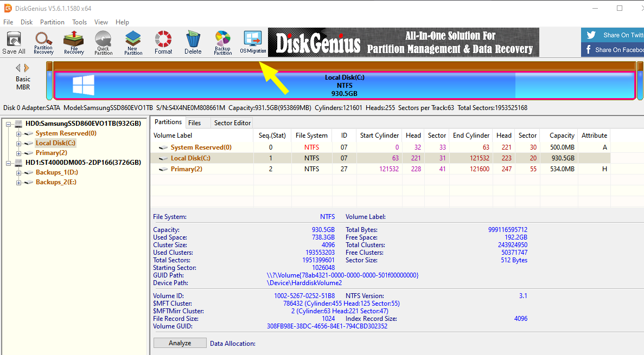Click the Delete partition icon
The image size is (644, 355).
193,43
